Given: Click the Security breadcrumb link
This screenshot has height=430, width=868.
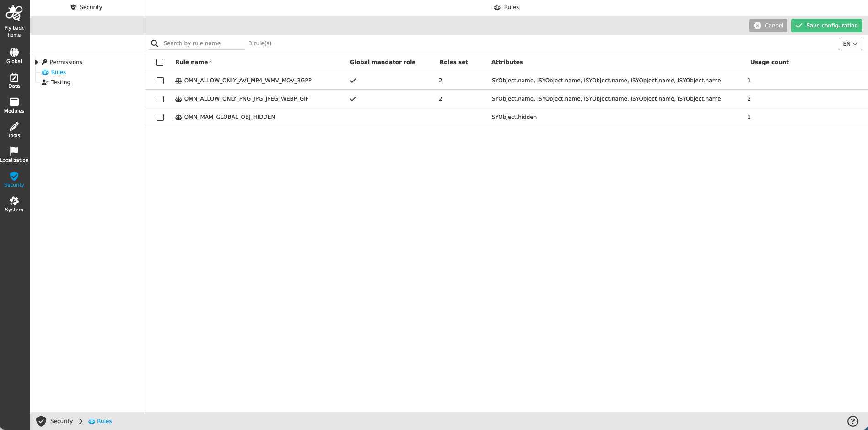Looking at the screenshot, I should pos(61,421).
